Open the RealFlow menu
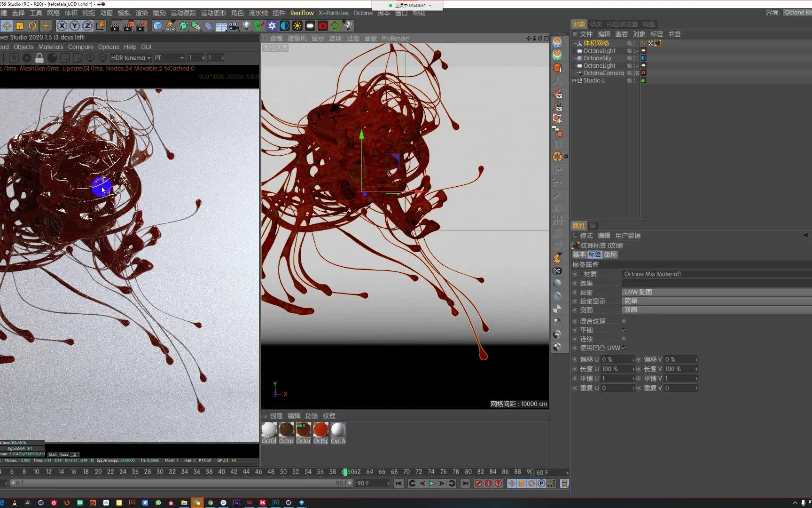This screenshot has width=812, height=508. [x=302, y=13]
